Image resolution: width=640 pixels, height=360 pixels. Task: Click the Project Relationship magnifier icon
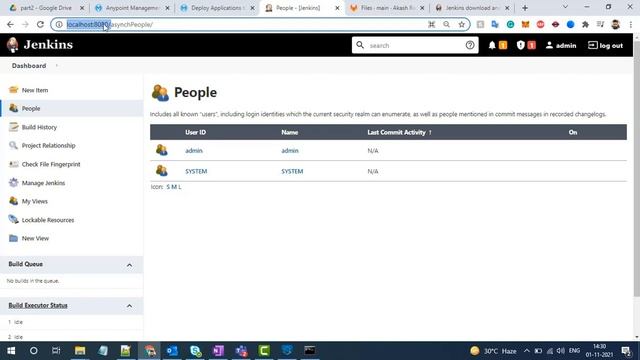tap(13, 145)
